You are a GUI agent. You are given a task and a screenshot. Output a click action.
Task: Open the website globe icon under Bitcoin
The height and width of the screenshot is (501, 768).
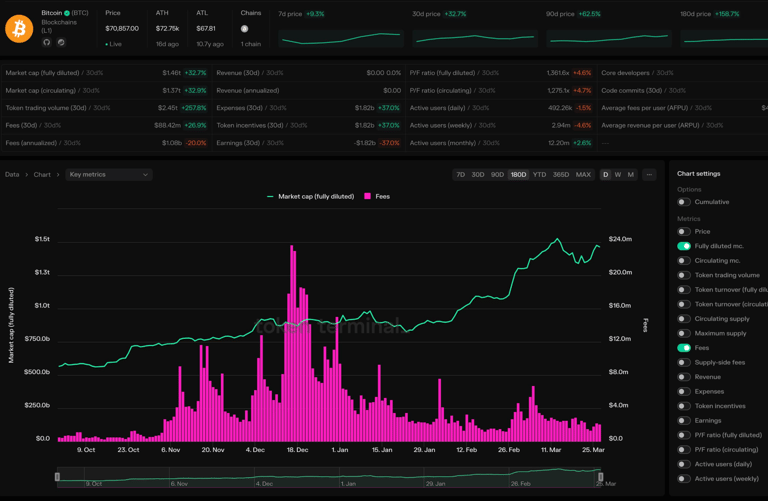(61, 42)
